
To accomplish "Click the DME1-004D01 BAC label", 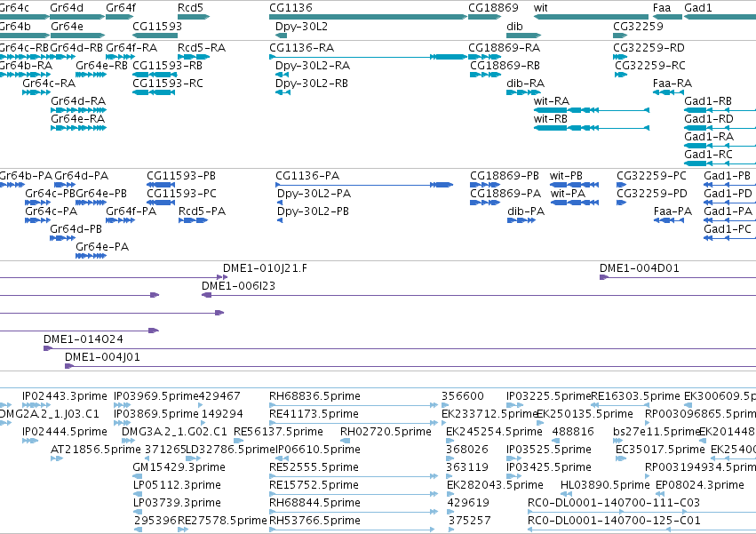I will (x=640, y=267).
